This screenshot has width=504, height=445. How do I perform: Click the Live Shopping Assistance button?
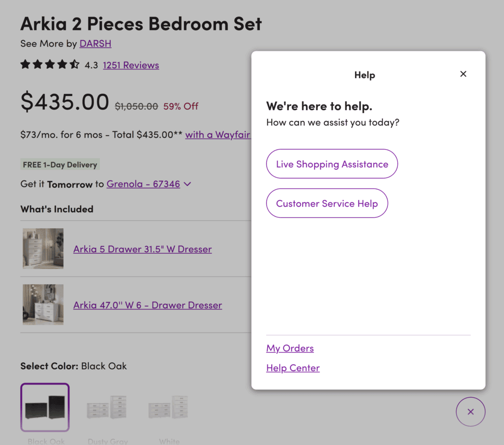click(x=332, y=164)
